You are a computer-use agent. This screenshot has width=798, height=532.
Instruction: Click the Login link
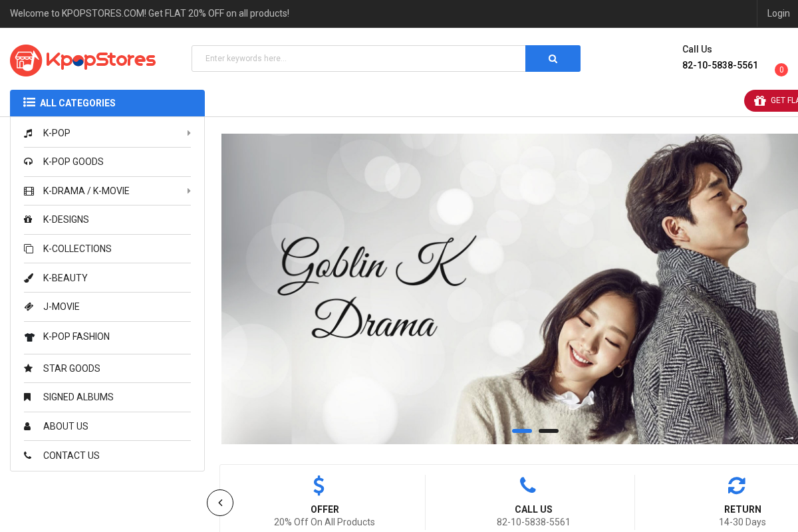tap(777, 13)
